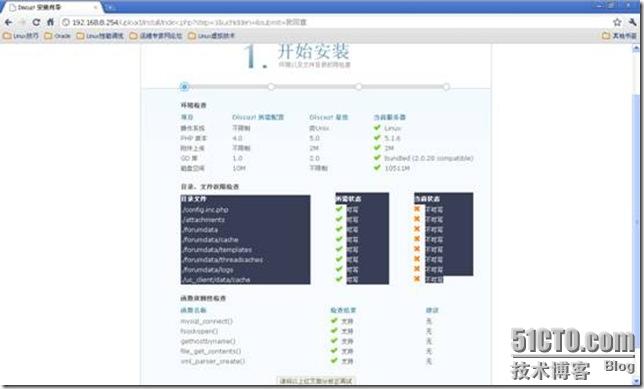
Task: Click the green check beside Linux
Action: click(x=377, y=128)
